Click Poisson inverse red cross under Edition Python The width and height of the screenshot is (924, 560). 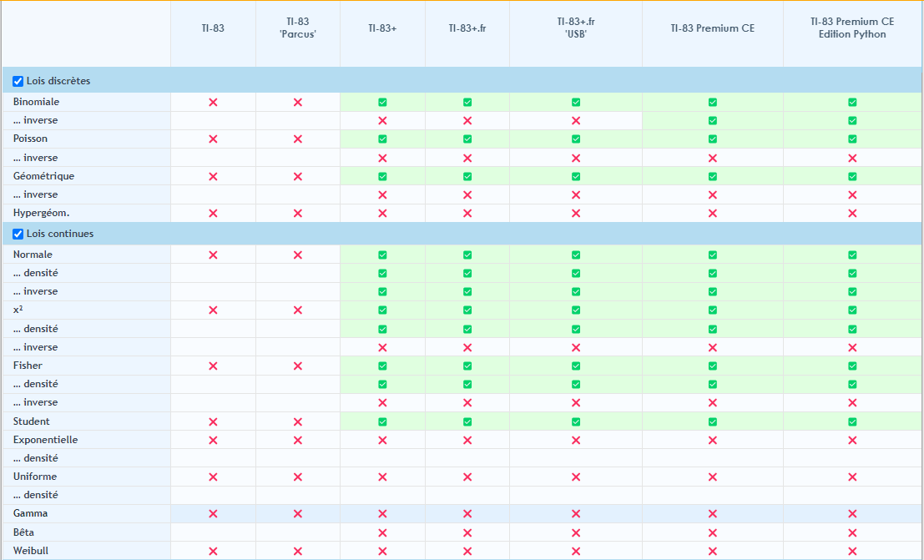click(852, 158)
